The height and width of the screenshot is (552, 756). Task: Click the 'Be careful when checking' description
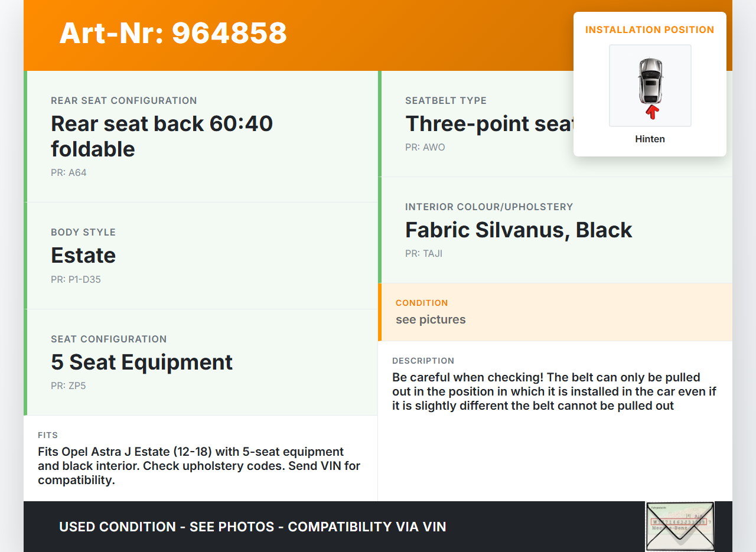click(x=554, y=391)
